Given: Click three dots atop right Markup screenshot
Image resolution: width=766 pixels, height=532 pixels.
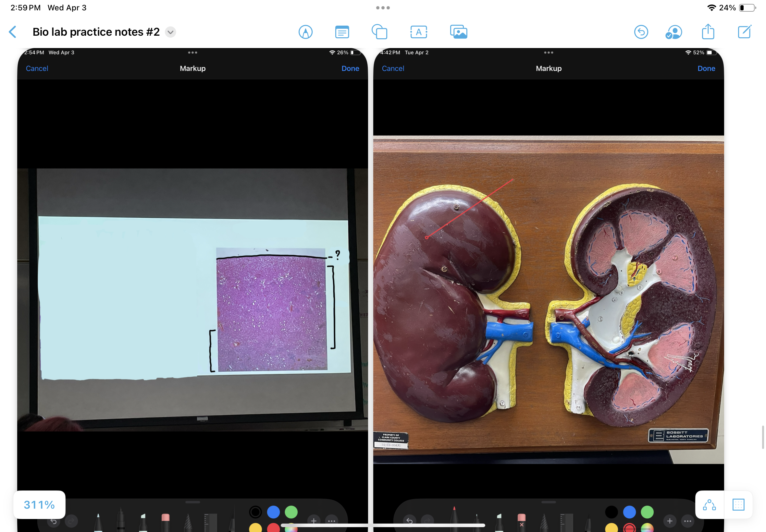Looking at the screenshot, I should tap(548, 52).
